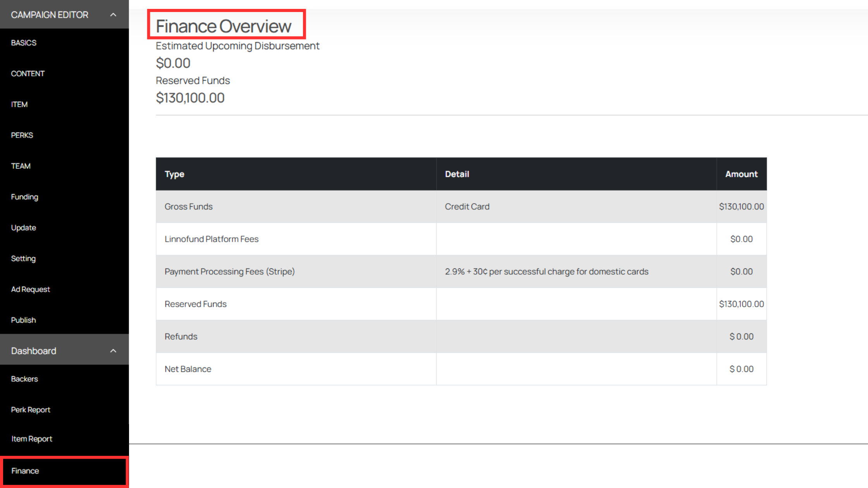Viewport: 868px width, 488px height.
Task: Click the Campaign Editor heading
Action: pos(50,15)
